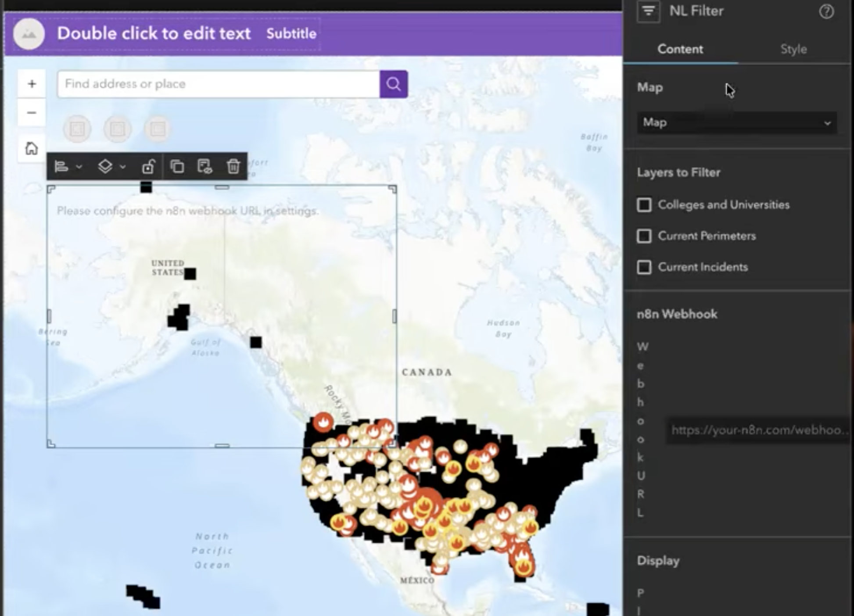Open the NL Filter help icon
Screen dimensions: 854x616
[826, 11]
